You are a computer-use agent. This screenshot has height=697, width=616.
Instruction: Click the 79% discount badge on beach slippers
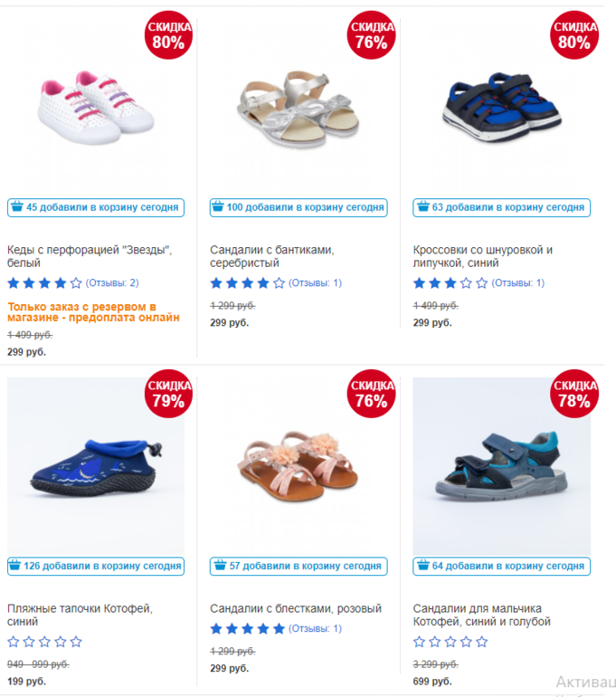pyautogui.click(x=168, y=394)
